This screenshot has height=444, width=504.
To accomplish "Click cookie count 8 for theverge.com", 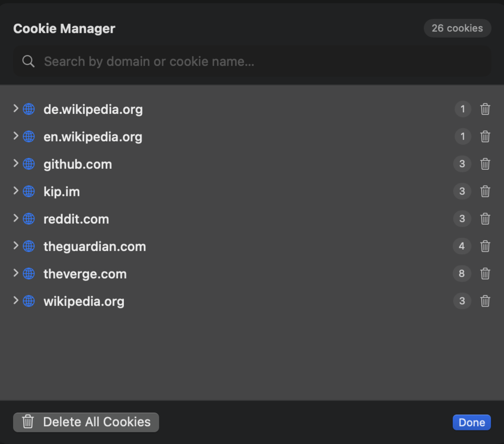I will click(462, 274).
